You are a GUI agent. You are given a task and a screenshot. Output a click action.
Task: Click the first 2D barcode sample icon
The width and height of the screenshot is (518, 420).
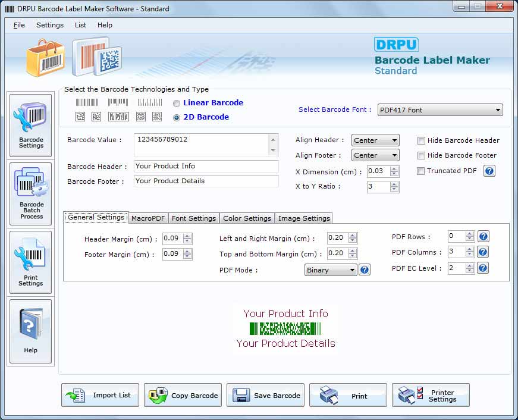point(80,117)
